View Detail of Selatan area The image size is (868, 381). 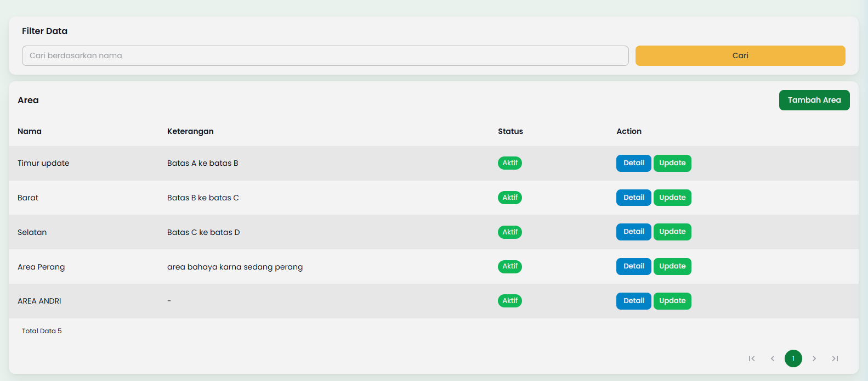pos(634,232)
